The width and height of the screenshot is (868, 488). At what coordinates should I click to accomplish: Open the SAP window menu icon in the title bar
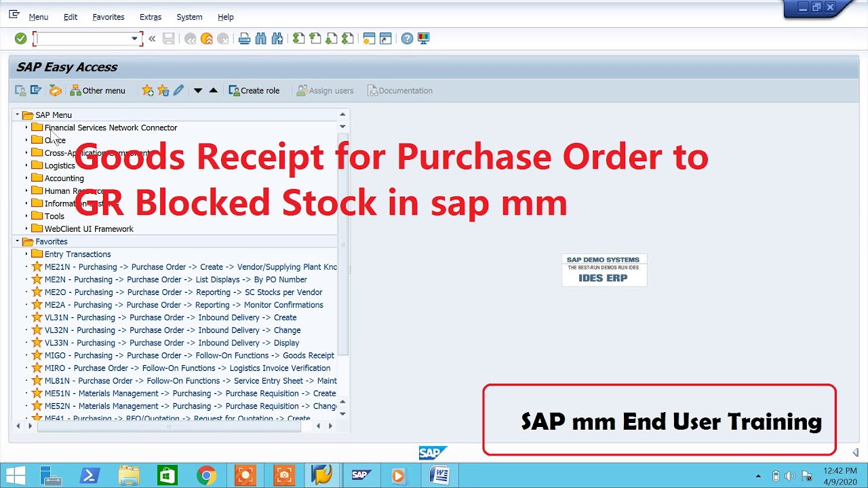tap(14, 14)
